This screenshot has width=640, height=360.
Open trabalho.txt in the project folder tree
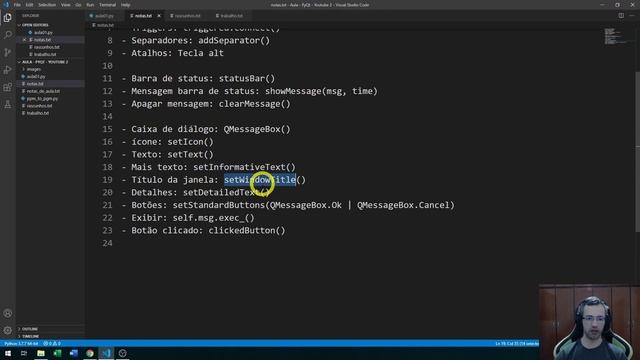point(38,113)
